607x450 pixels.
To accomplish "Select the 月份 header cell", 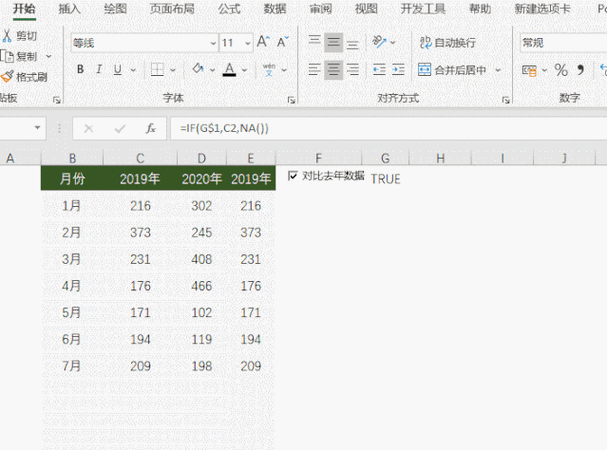I will tap(72, 179).
